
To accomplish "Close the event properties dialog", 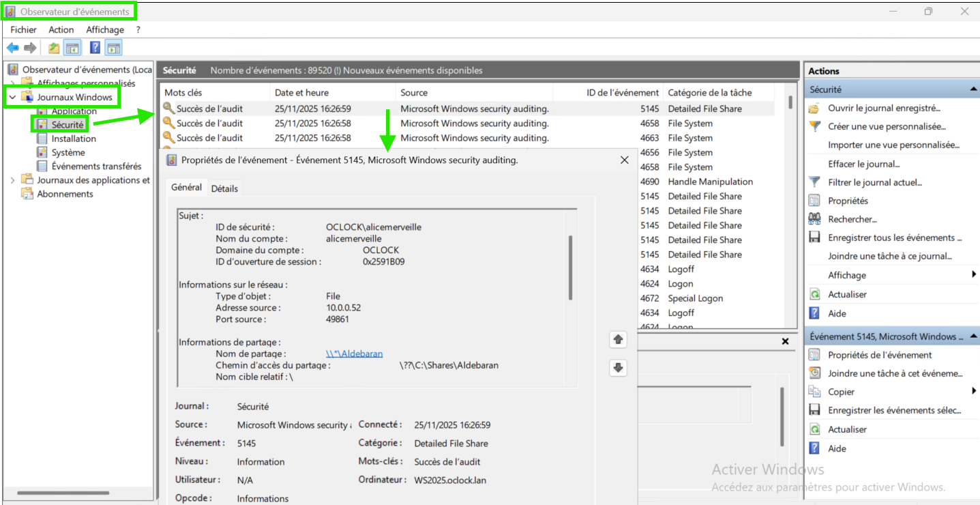I will (x=624, y=160).
